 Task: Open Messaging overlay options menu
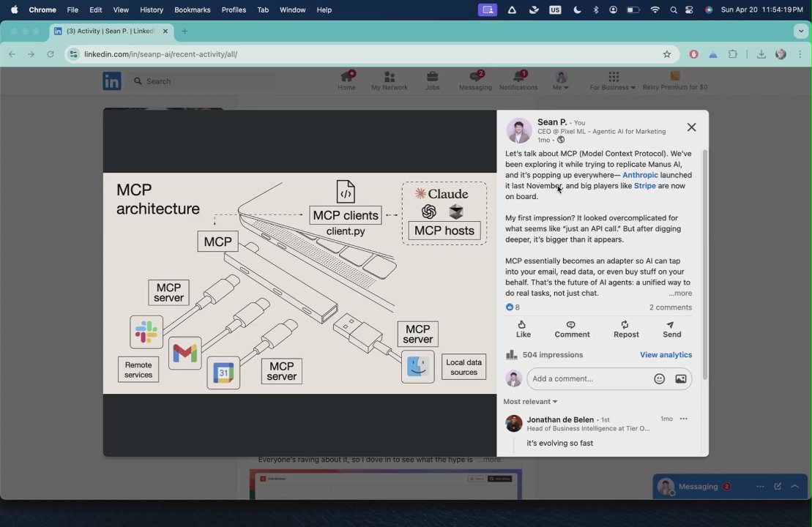(760, 487)
